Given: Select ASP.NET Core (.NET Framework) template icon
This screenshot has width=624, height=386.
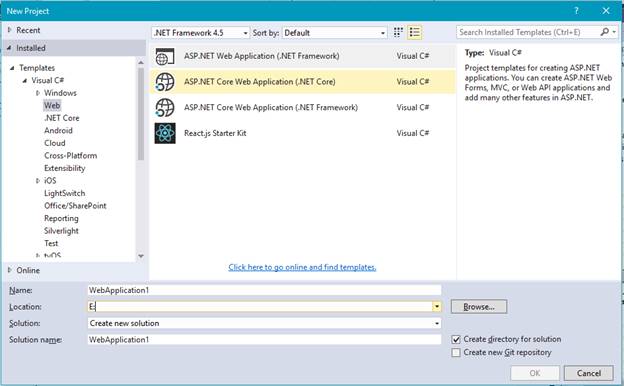Looking at the screenshot, I should 165,108.
